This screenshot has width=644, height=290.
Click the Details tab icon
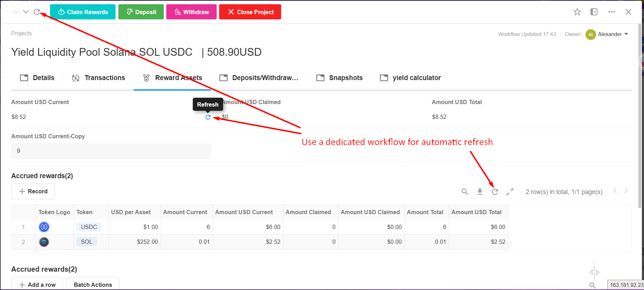(x=24, y=78)
